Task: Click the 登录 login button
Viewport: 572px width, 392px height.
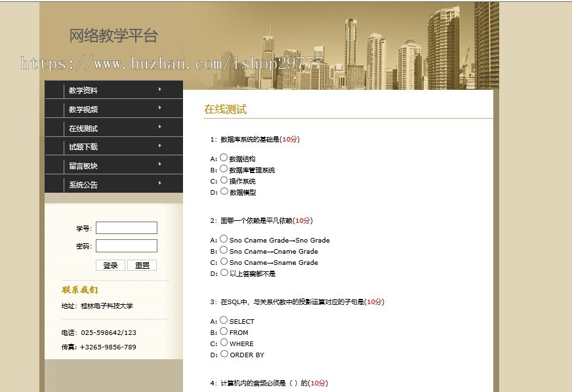Action: pos(110,265)
